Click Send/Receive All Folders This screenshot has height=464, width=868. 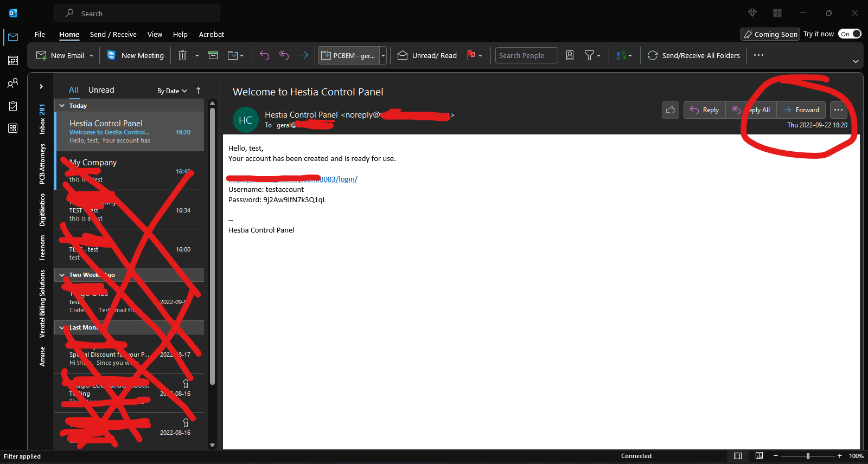693,55
